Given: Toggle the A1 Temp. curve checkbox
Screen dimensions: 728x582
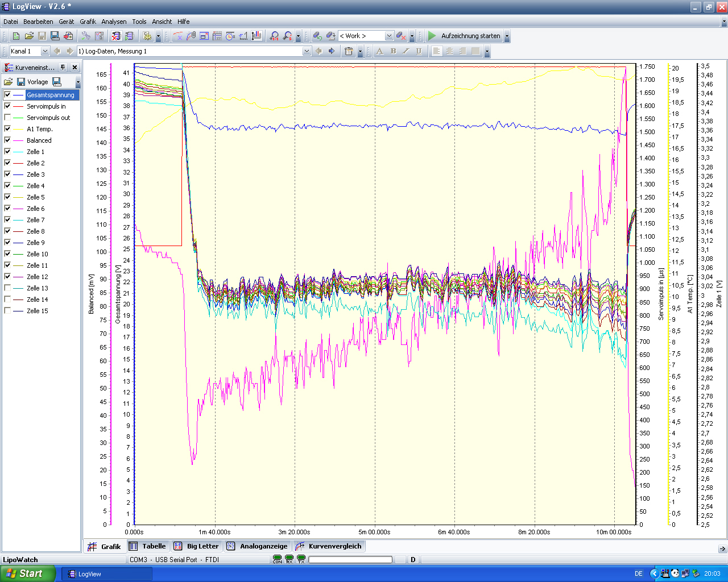Looking at the screenshot, I should (x=7, y=129).
